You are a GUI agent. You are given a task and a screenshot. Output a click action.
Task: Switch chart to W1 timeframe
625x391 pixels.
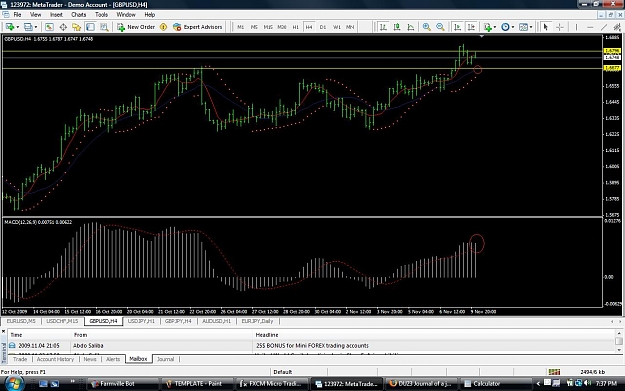click(337, 27)
